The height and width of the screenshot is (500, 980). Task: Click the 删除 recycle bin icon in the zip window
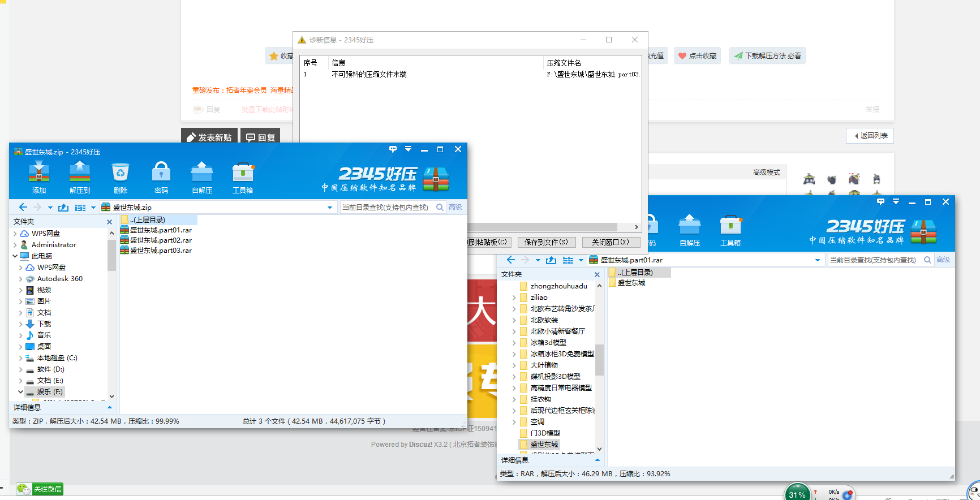click(x=121, y=173)
